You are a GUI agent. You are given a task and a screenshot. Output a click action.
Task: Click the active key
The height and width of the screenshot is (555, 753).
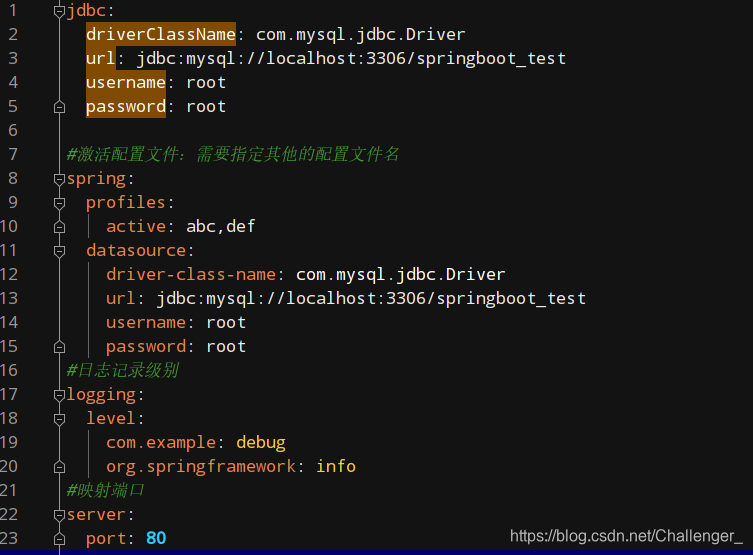136,227
